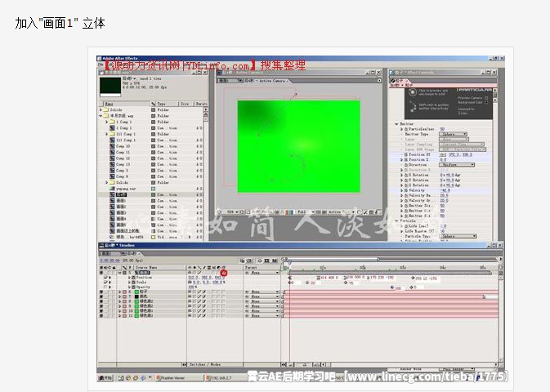Click the Position property stopwatch icon
The height and width of the screenshot is (392, 550).
tap(134, 278)
